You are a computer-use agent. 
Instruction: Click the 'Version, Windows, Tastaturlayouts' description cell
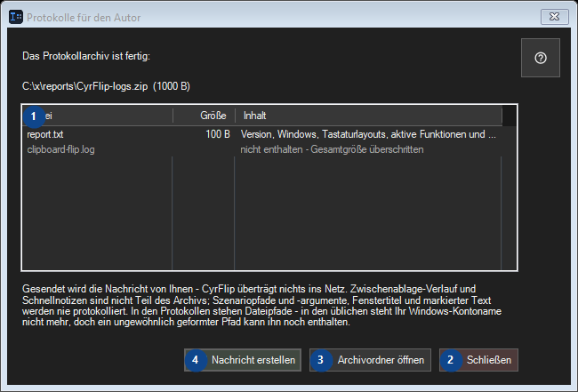[x=368, y=134]
